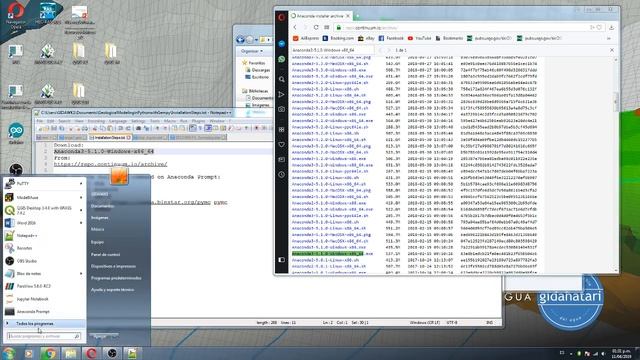Launch Notepad++ from the Start menu list

[43, 236]
